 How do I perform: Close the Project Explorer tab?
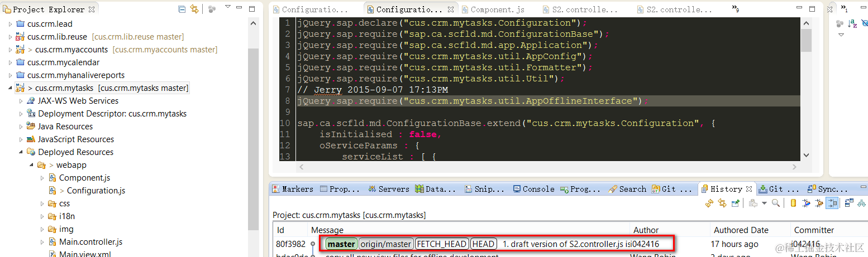tap(92, 9)
